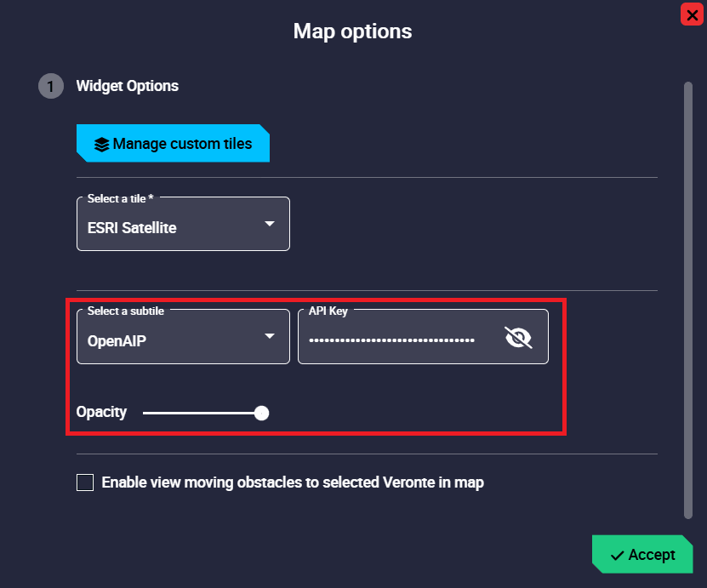This screenshot has width=707, height=588.
Task: Click the Opacity slider handle
Action: [261, 413]
